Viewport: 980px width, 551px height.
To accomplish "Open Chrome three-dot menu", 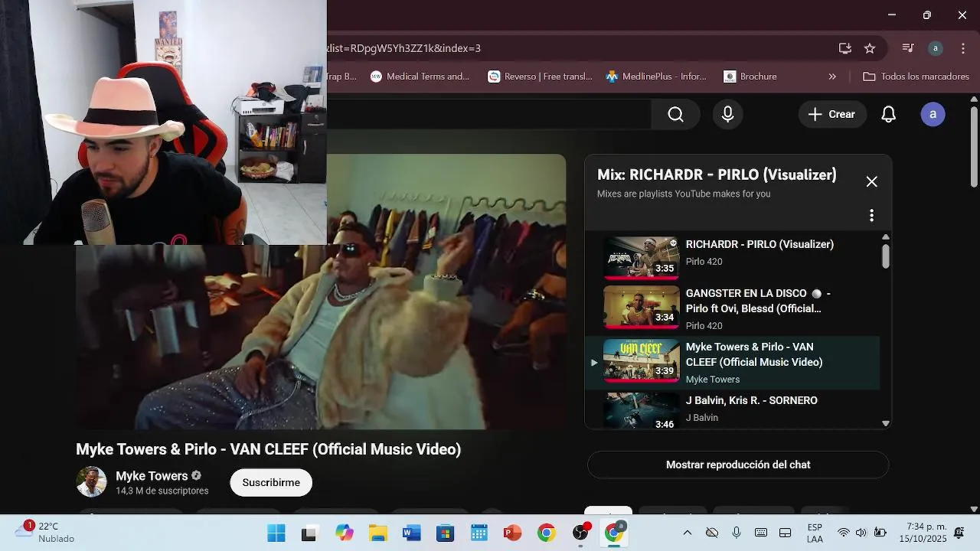I will [962, 48].
